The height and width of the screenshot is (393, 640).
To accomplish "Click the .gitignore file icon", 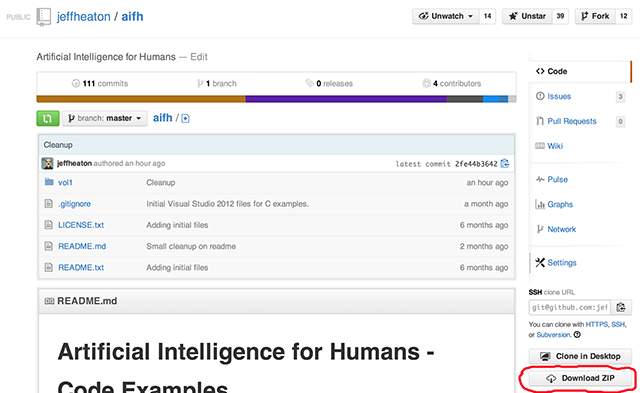I will [49, 203].
